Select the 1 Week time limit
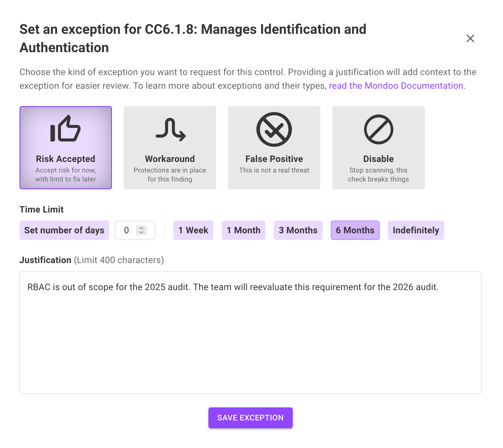 193,230
